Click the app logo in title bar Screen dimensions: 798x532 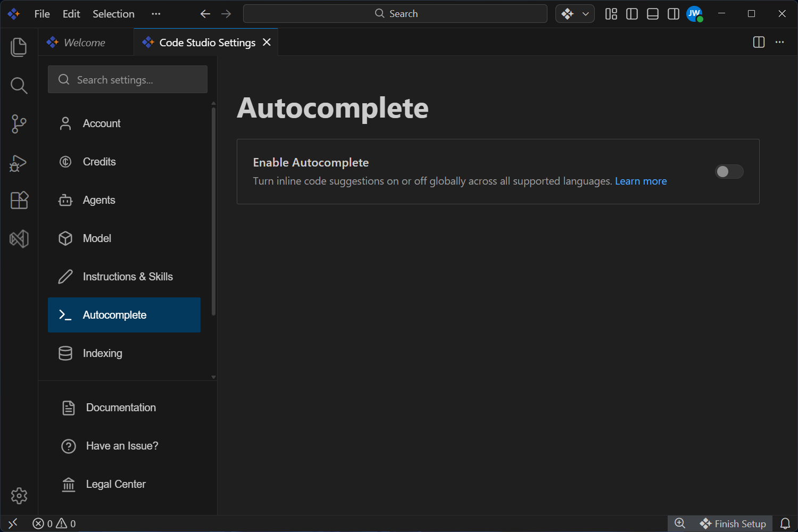pyautogui.click(x=14, y=14)
